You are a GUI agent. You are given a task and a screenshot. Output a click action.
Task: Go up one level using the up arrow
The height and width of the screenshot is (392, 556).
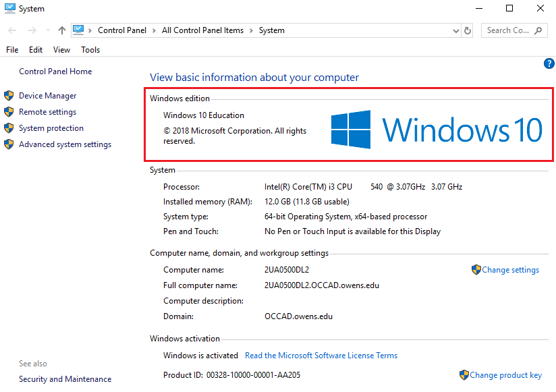[x=61, y=30]
